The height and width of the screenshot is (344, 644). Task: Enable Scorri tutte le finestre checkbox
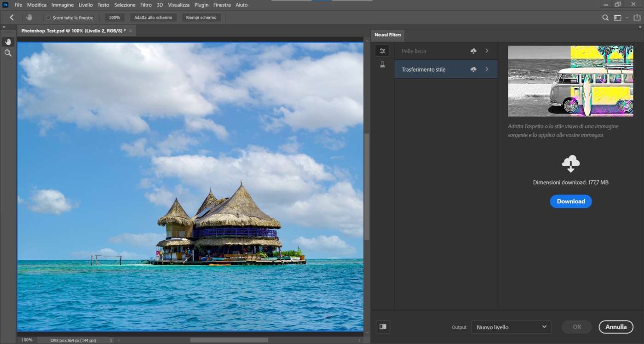pyautogui.click(x=49, y=18)
